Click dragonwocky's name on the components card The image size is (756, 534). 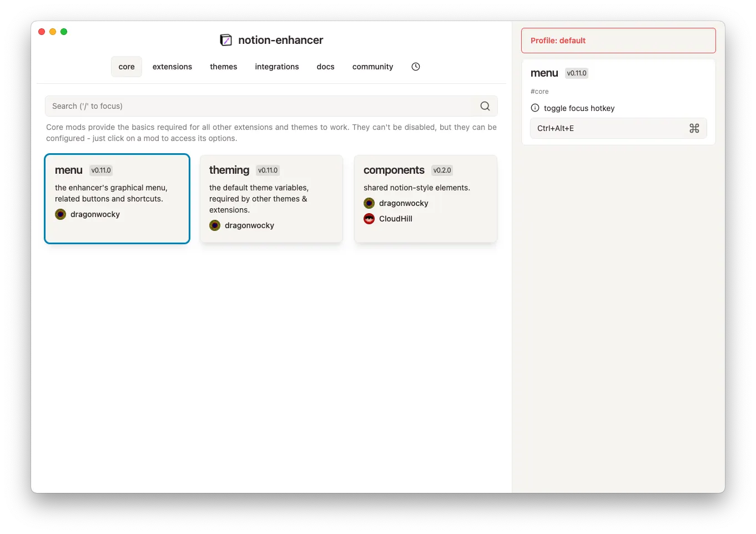click(404, 203)
